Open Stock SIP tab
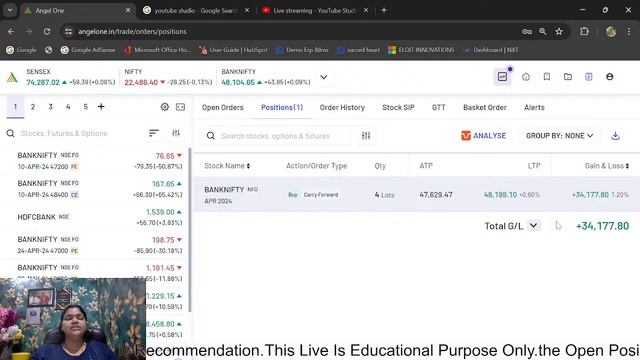The width and height of the screenshot is (640, 360). (398, 107)
